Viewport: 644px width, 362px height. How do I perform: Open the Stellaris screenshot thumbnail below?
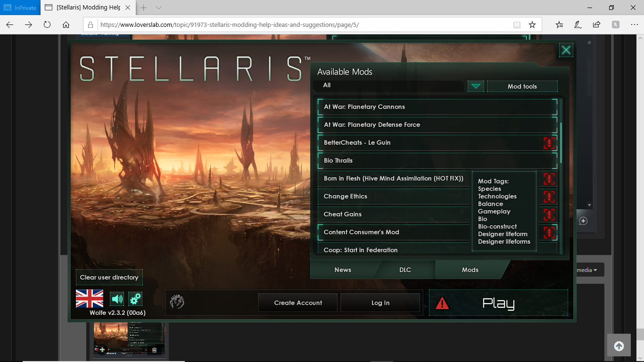(128, 341)
